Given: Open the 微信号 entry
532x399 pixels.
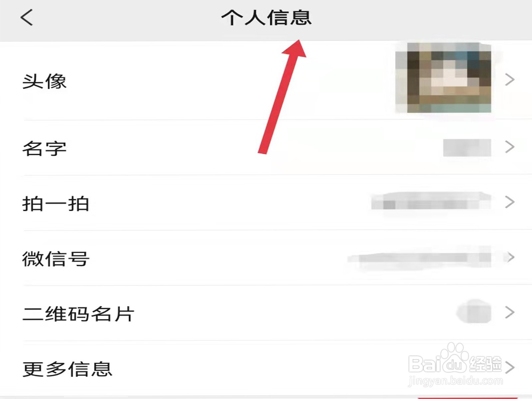Looking at the screenshot, I should (266, 258).
